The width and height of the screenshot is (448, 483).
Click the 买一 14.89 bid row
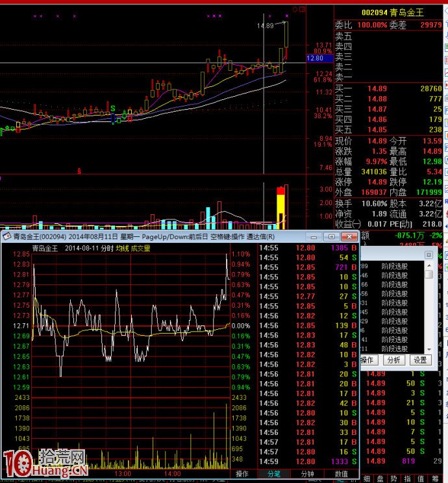pyautogui.click(x=388, y=89)
